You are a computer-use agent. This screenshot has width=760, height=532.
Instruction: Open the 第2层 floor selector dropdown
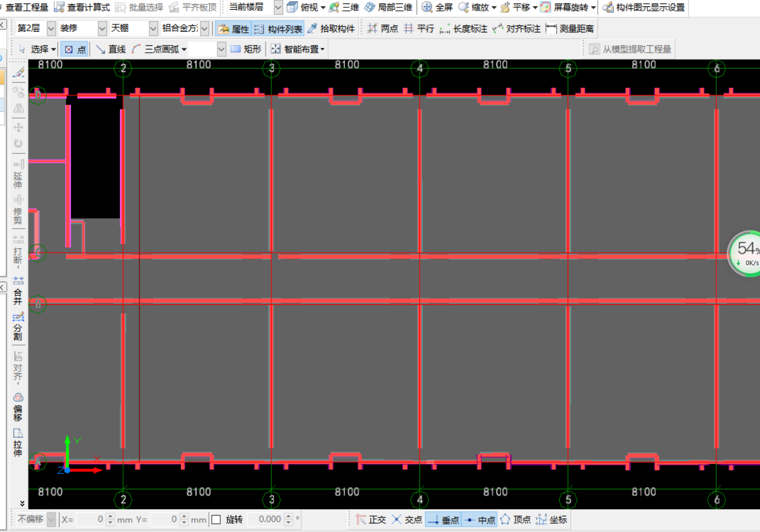51,28
